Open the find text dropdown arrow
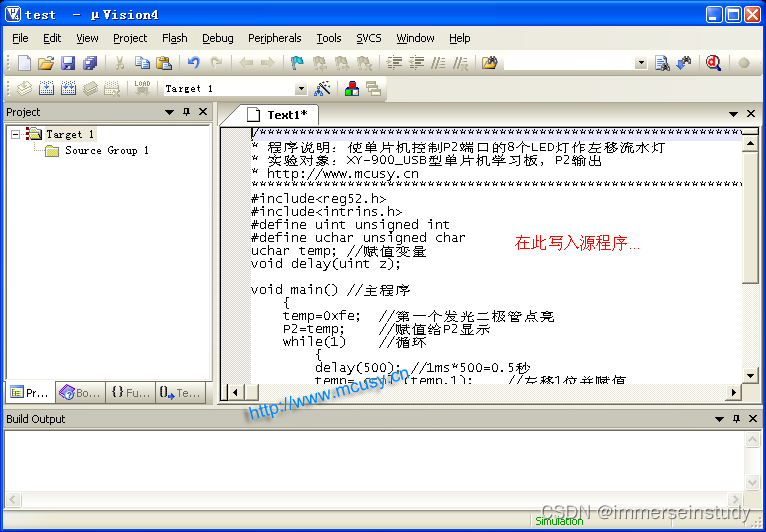The height and width of the screenshot is (532, 766). pos(641,63)
